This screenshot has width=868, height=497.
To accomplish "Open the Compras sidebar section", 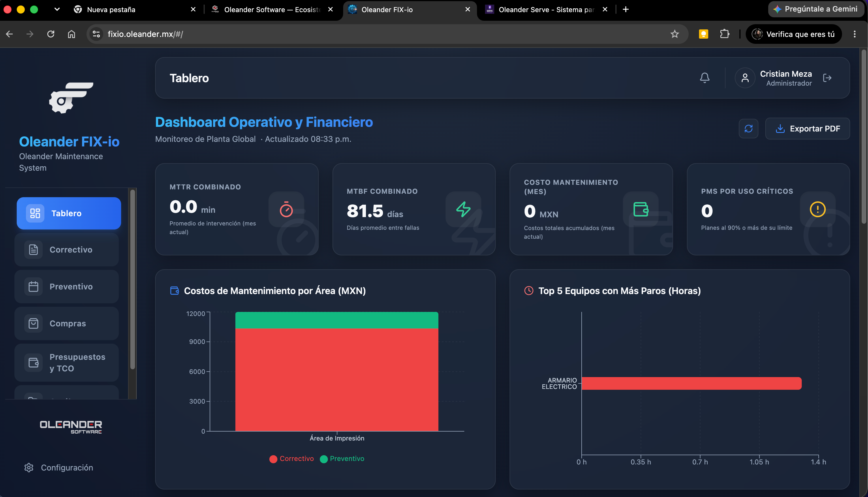I will (67, 323).
